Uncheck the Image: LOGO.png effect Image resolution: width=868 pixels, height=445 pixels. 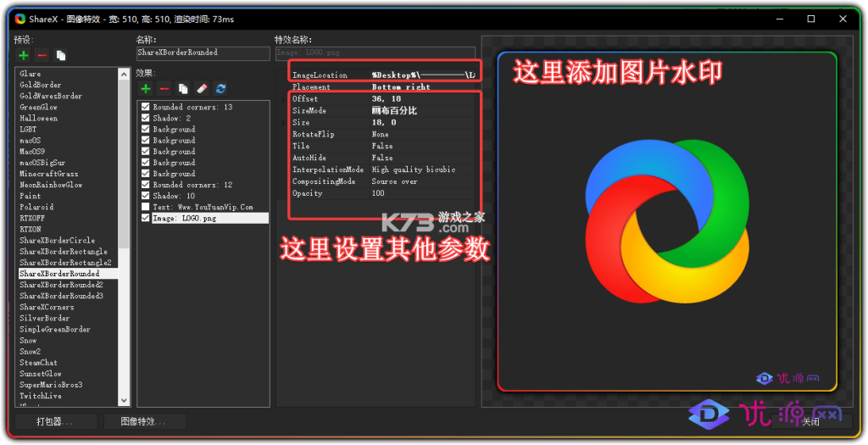146,218
